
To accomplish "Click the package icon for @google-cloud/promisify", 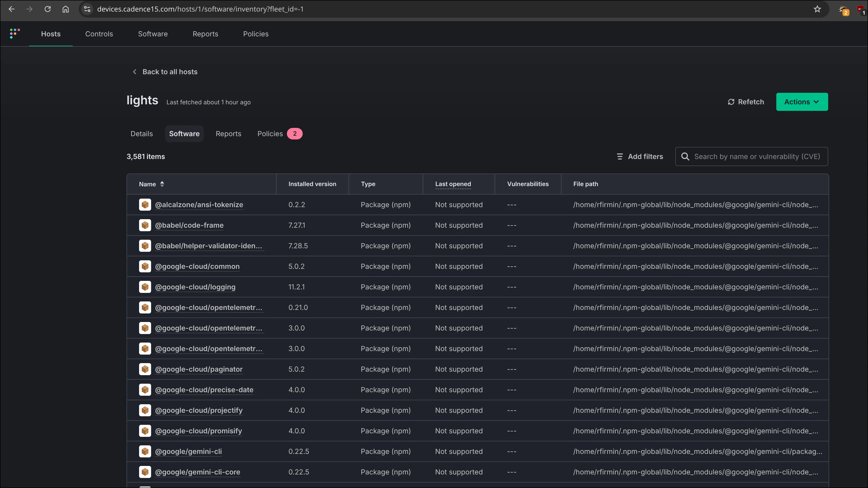I will click(x=145, y=431).
